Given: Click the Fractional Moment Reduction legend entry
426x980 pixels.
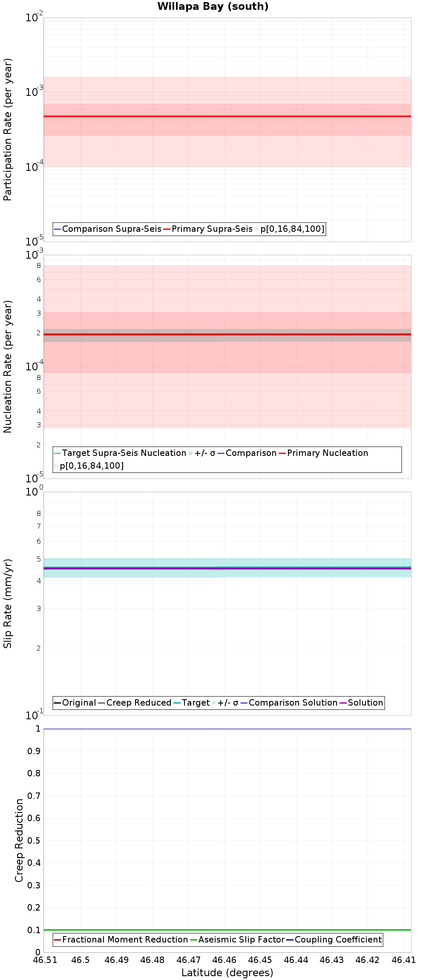Looking at the screenshot, I should pos(121,940).
